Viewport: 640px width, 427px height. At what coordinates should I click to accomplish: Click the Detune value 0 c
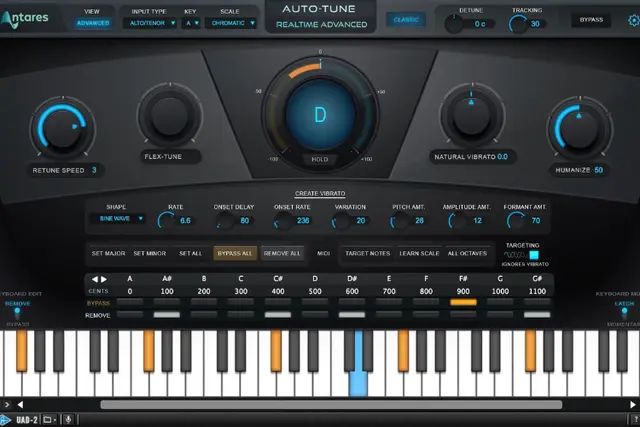pyautogui.click(x=480, y=24)
